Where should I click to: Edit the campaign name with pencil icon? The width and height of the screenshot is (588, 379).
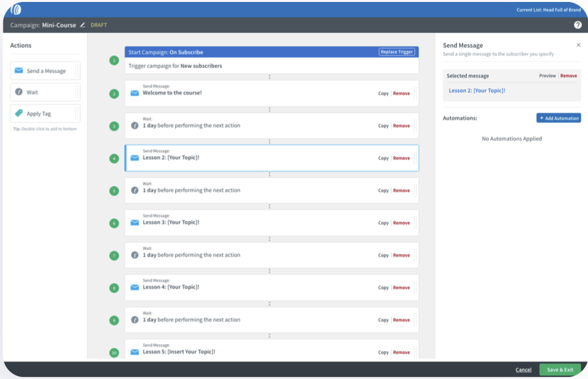pos(82,25)
